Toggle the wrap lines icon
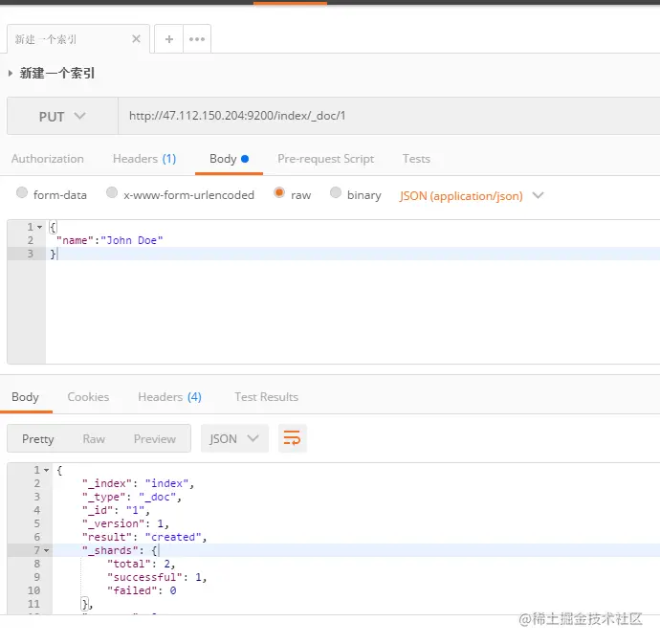This screenshot has width=660, height=644. 292,438
